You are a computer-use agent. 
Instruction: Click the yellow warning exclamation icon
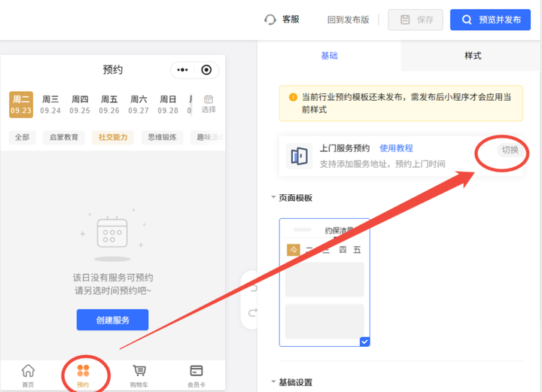pyautogui.click(x=292, y=97)
